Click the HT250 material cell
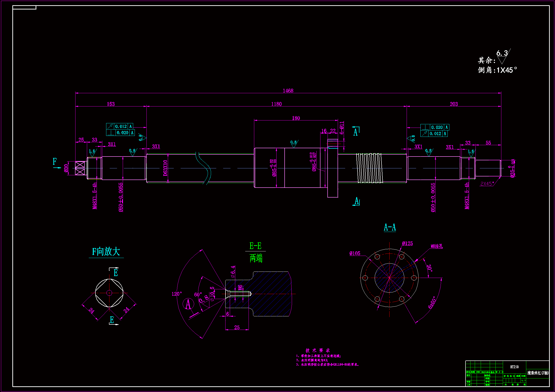This screenshot has height=392, width=555. tap(514, 367)
